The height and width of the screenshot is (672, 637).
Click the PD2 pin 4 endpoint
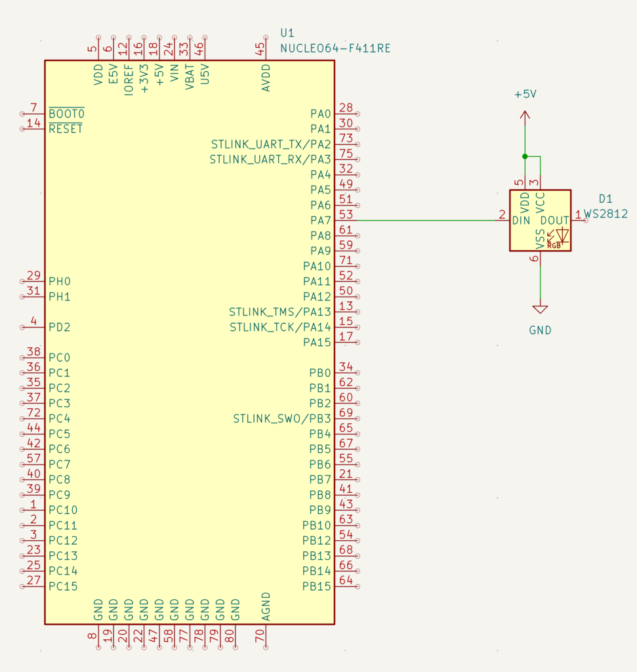(x=22, y=327)
